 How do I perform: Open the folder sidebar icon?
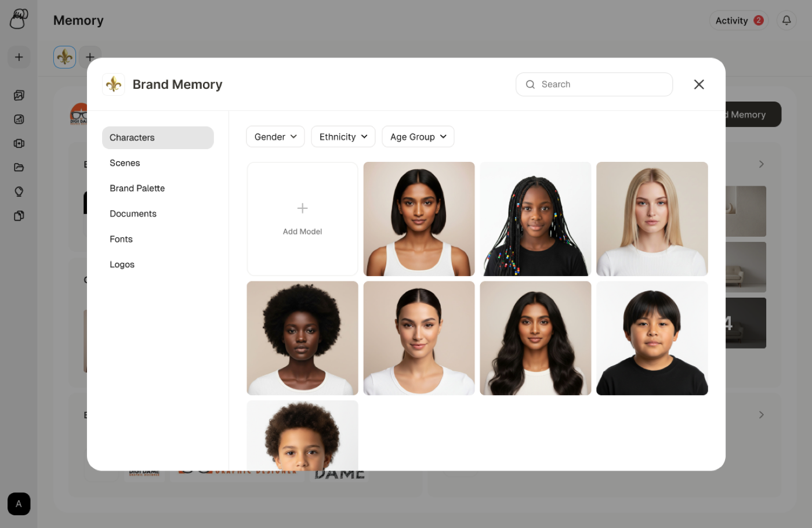19,167
